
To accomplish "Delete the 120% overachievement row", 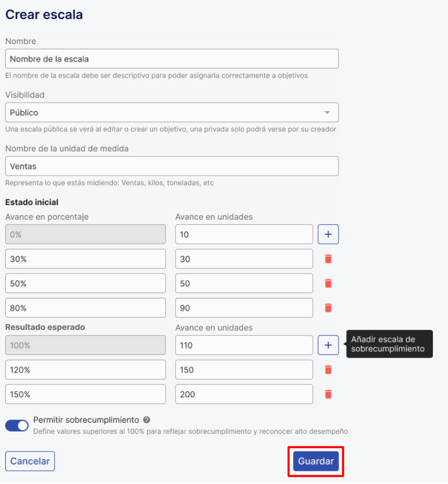I will click(329, 370).
